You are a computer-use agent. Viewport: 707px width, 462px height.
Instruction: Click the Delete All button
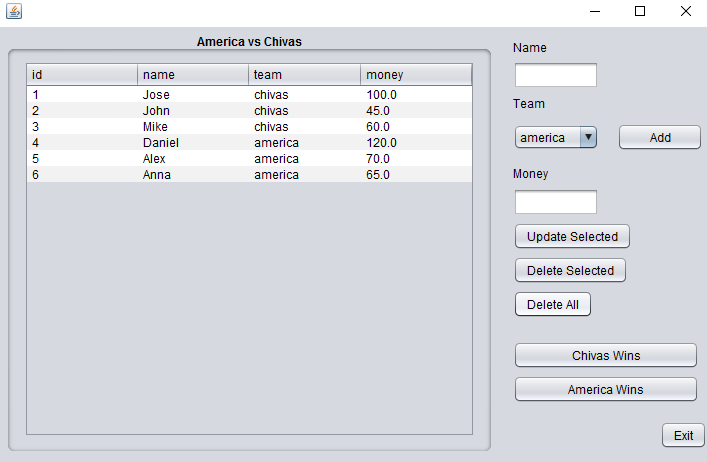(553, 305)
